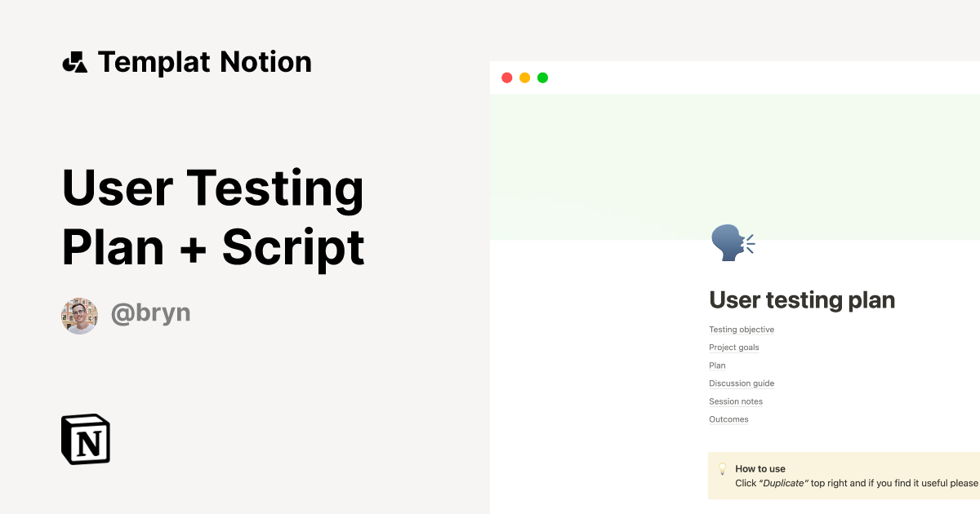Screen dimensions: 980x514
Task: Click the speaking head page emoji
Action: [731, 242]
